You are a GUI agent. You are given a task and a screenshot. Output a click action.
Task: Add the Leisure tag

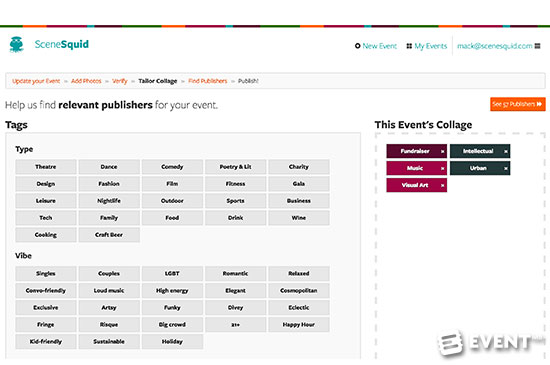46,201
